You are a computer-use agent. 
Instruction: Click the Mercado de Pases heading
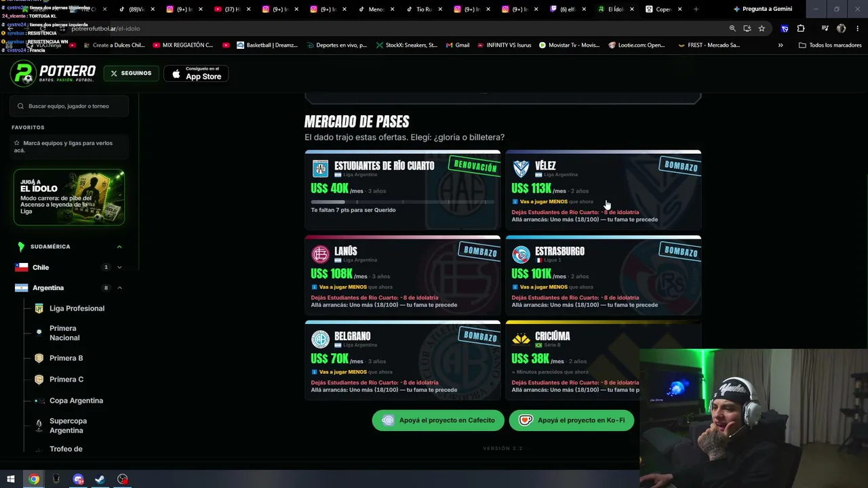[357, 122]
